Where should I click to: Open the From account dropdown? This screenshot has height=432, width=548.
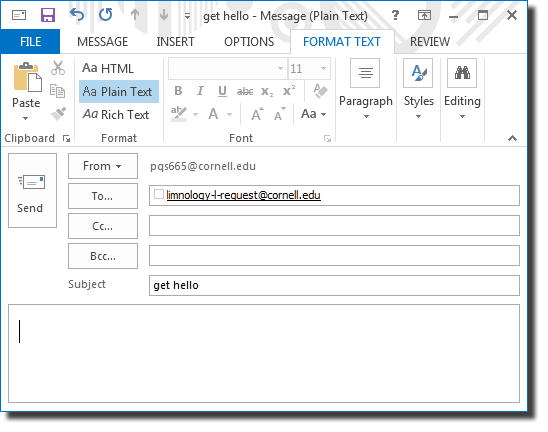[x=103, y=166]
